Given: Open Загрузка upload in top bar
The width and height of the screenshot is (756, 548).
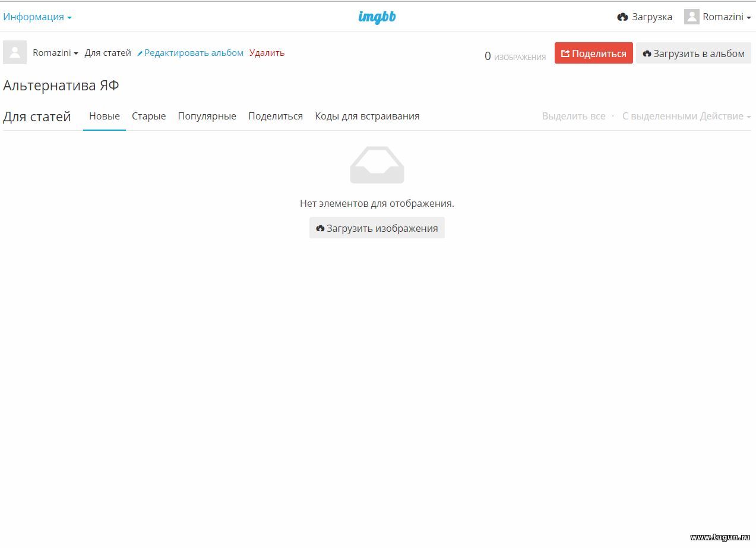Looking at the screenshot, I should pos(644,17).
